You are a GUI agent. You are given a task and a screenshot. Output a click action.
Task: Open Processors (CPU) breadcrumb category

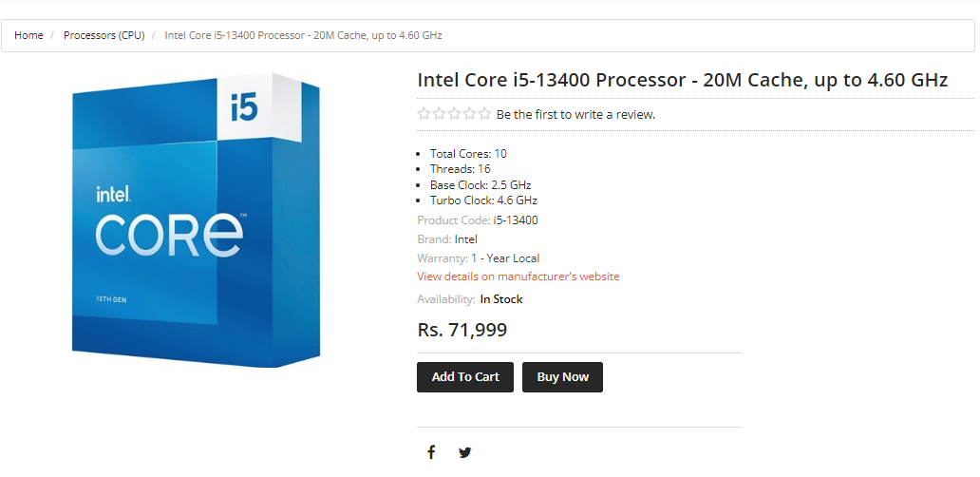click(104, 35)
